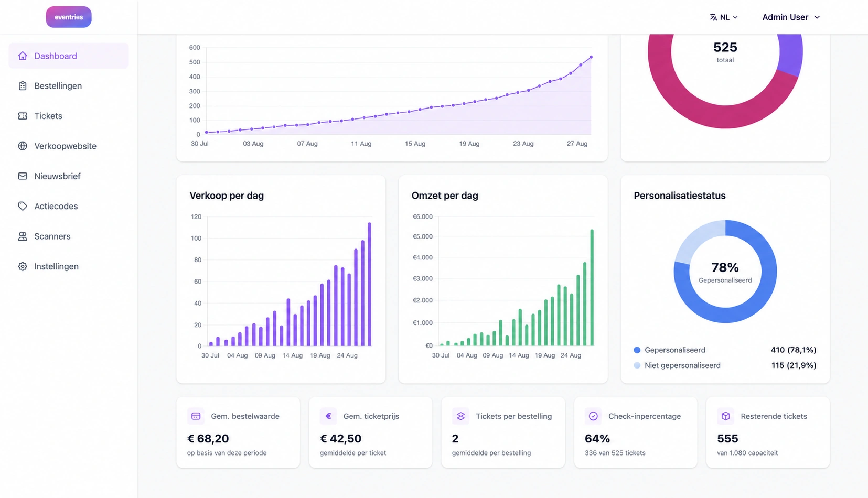Viewport: 868px width, 498px height.
Task: Click the language translate icon
Action: 713,17
